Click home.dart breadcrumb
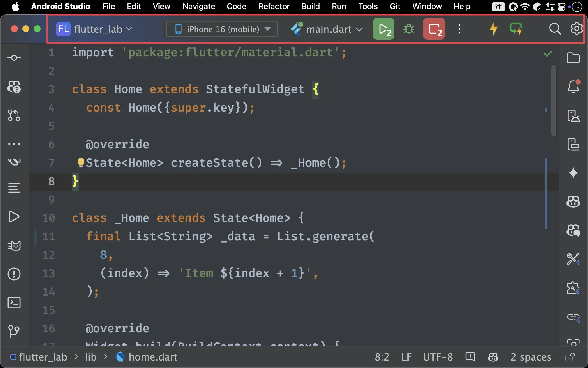Viewport: 588px width, 368px height. [146, 357]
